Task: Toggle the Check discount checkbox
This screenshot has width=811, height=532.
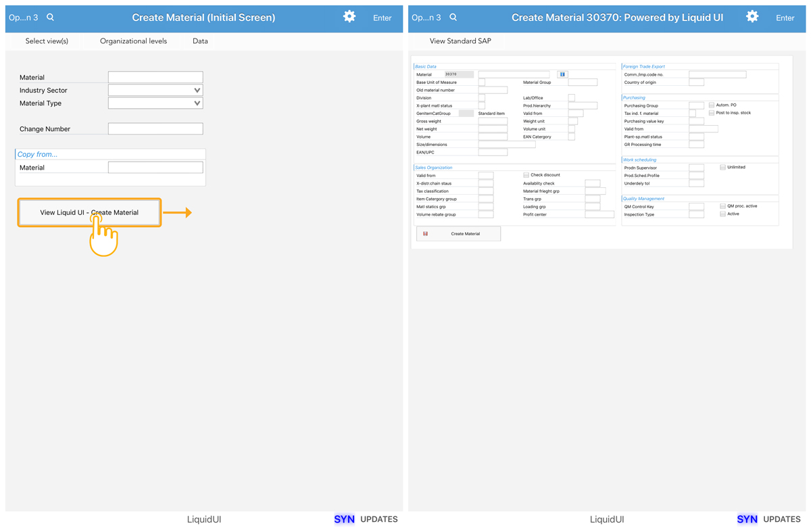Action: point(526,175)
